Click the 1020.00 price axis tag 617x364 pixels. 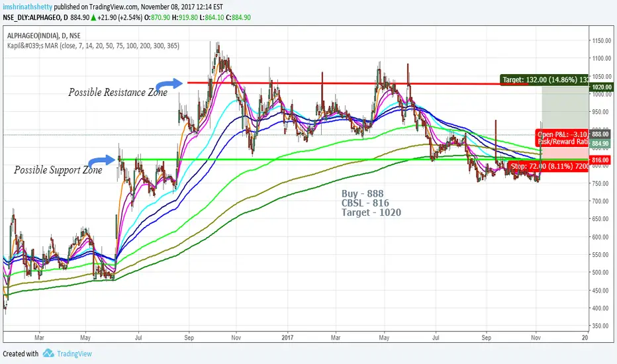click(x=602, y=87)
